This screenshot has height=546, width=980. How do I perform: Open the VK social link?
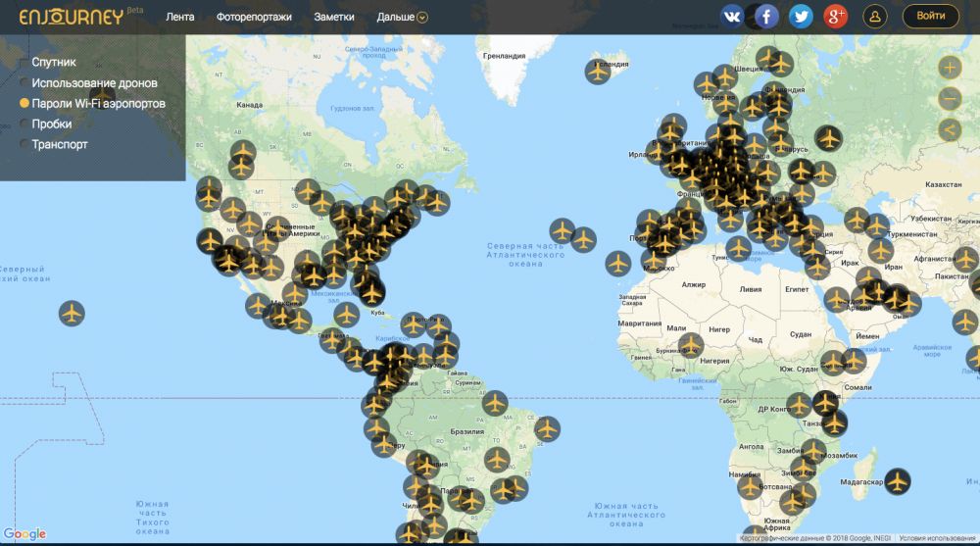732,17
